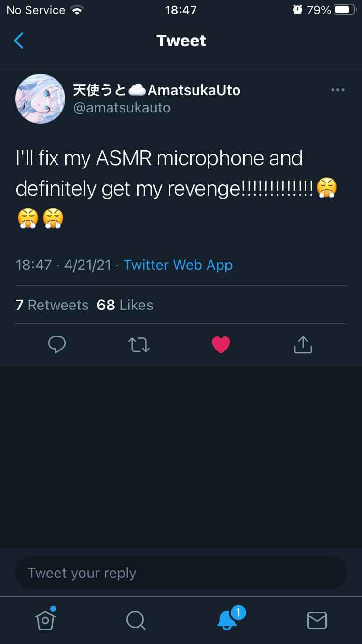The image size is (362, 644).
Task: Tap the AmatsukaUto display name
Action: point(156,90)
